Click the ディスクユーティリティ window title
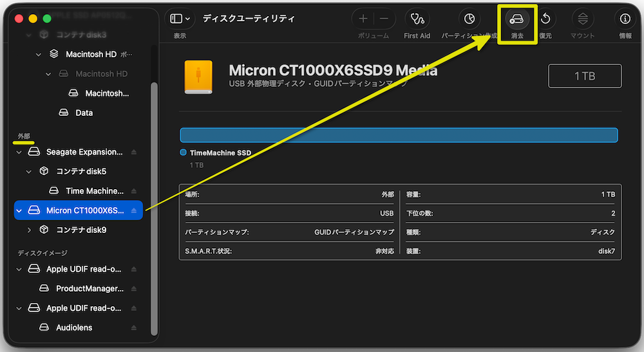644x352 pixels. tap(249, 19)
